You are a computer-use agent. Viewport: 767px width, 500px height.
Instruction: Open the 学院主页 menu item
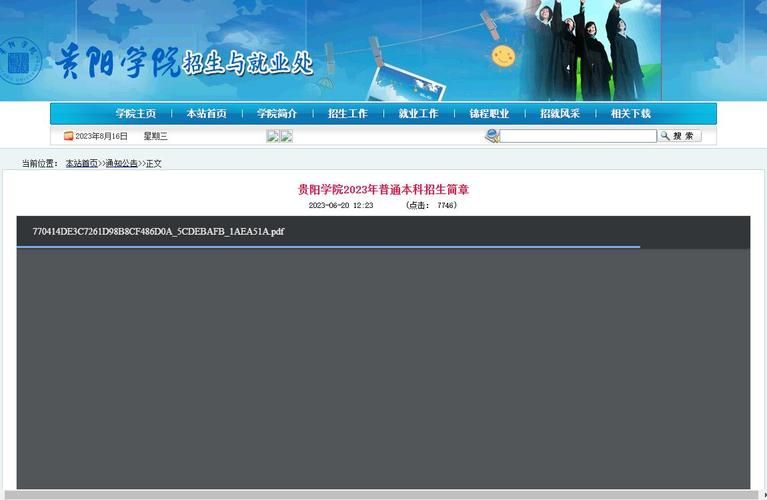pyautogui.click(x=136, y=114)
